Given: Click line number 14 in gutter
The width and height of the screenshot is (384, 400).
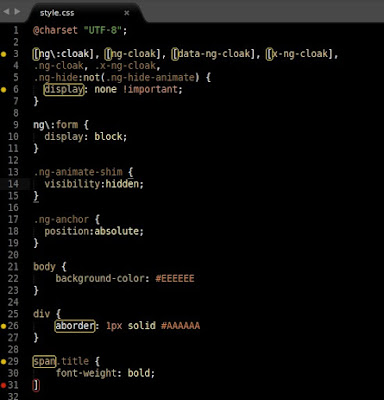Looking at the screenshot, I should coord(13,184).
